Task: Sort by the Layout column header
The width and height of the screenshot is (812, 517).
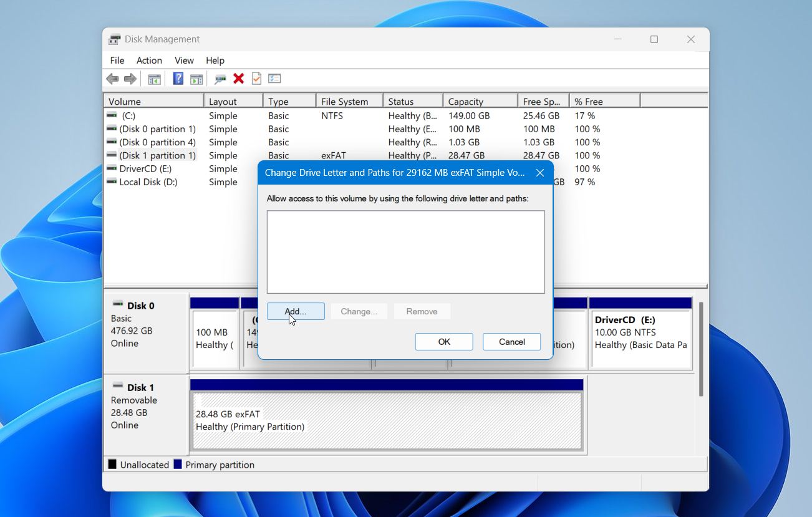Action: pos(233,101)
